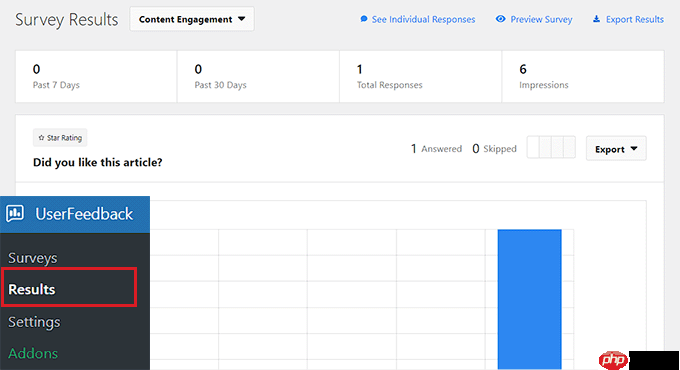680x370 pixels.
Task: Select the second chart view toggle segment
Action: (x=545, y=147)
